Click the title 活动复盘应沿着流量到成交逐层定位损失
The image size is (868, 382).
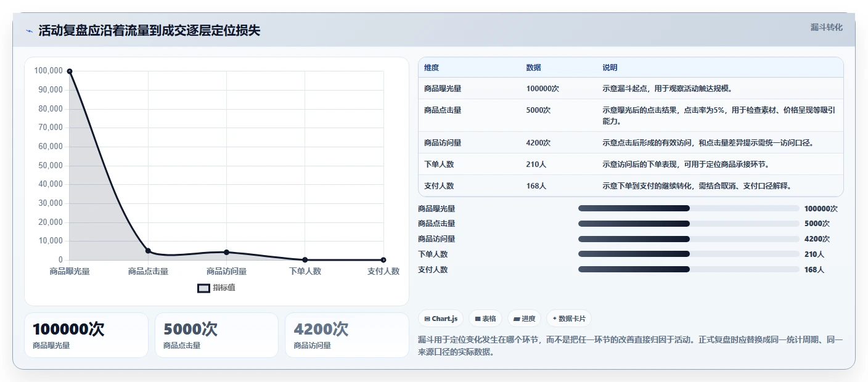[149, 31]
